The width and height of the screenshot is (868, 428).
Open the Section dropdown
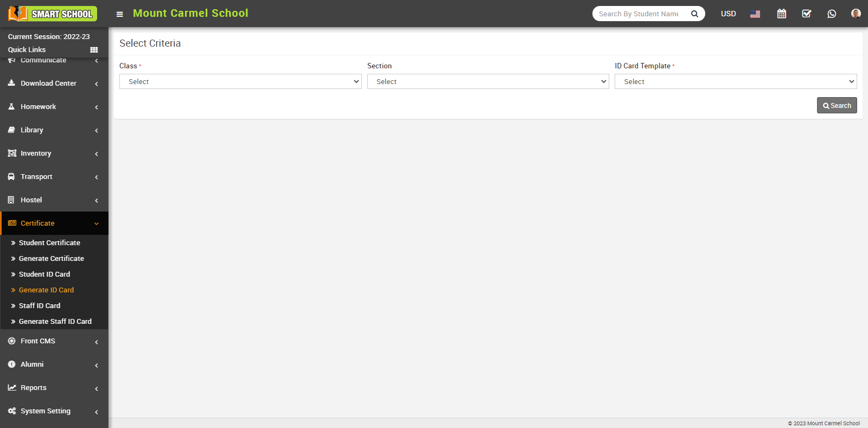click(x=488, y=81)
